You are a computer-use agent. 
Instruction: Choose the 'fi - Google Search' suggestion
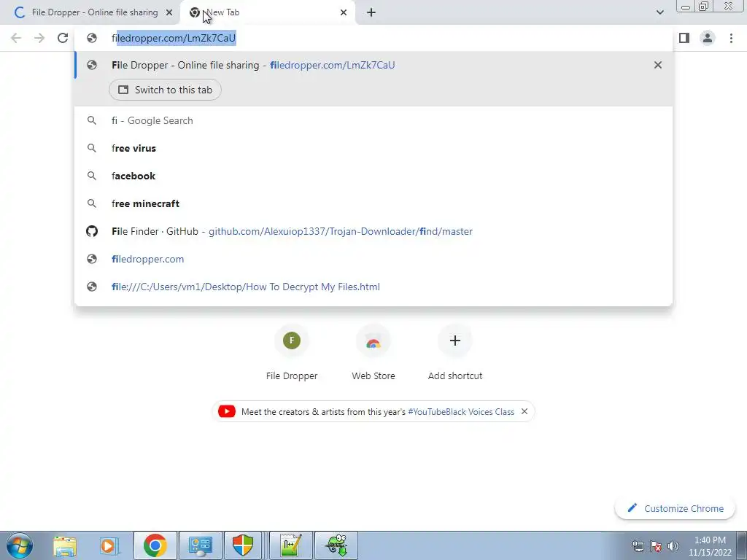coord(373,120)
